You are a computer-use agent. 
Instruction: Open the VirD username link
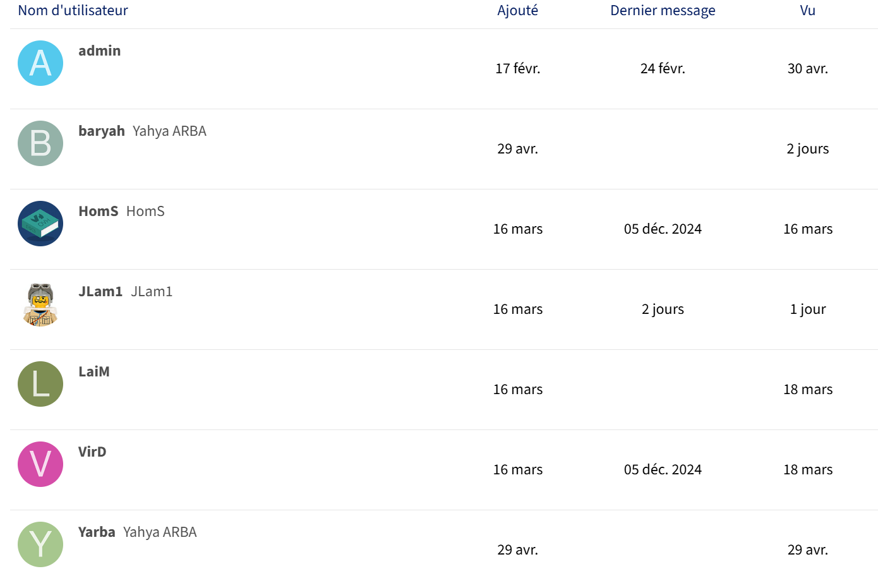pos(92,452)
